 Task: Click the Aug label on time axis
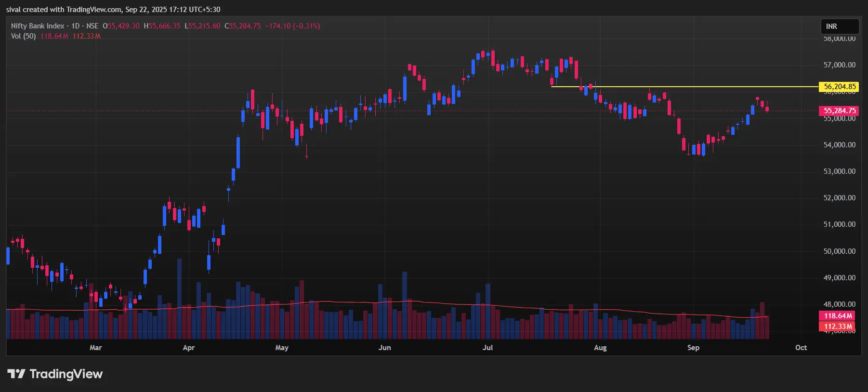click(x=600, y=348)
